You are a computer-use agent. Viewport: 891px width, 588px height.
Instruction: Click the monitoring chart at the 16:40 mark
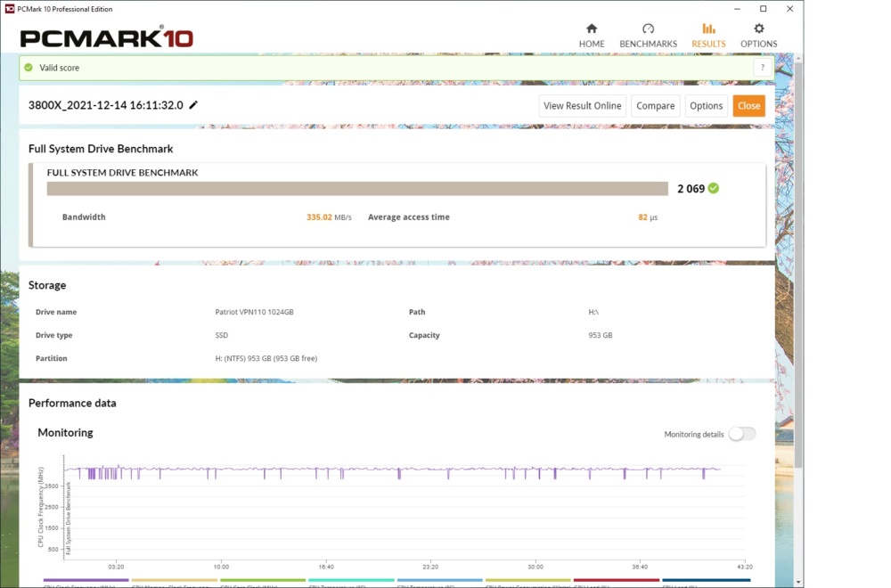326,511
